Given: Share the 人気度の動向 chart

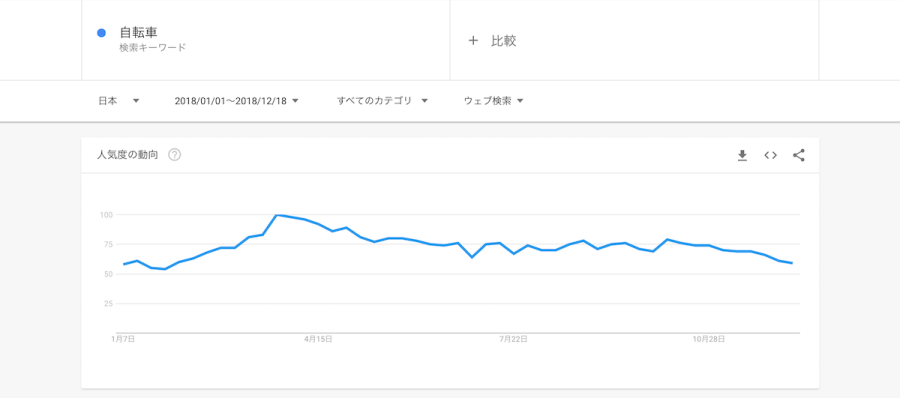Looking at the screenshot, I should click(798, 155).
